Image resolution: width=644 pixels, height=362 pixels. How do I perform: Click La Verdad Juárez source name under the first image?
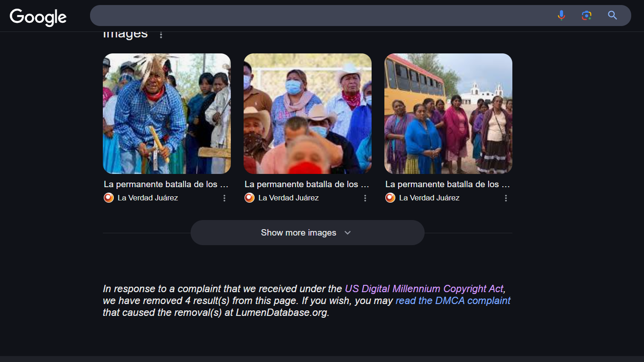tap(148, 198)
